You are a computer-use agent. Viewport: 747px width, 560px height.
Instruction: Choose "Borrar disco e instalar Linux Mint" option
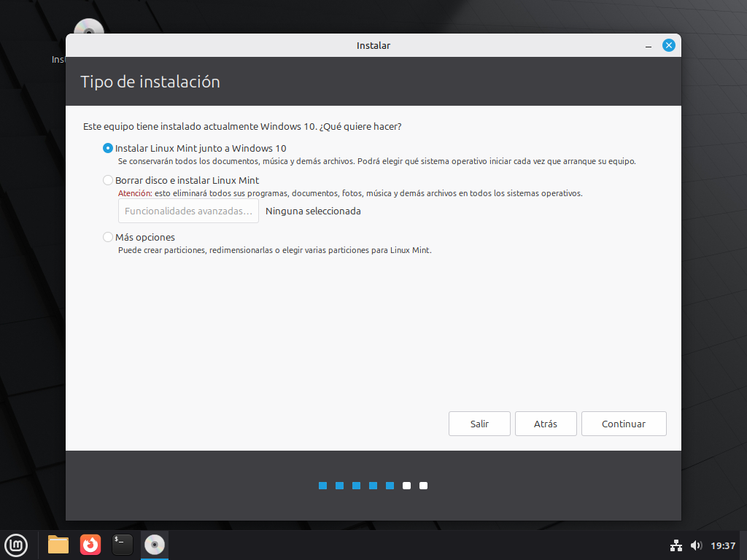[x=109, y=180]
